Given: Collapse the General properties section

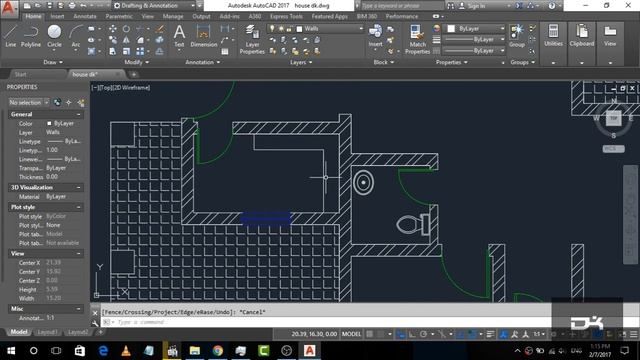Looking at the screenshot, I should [x=78, y=114].
